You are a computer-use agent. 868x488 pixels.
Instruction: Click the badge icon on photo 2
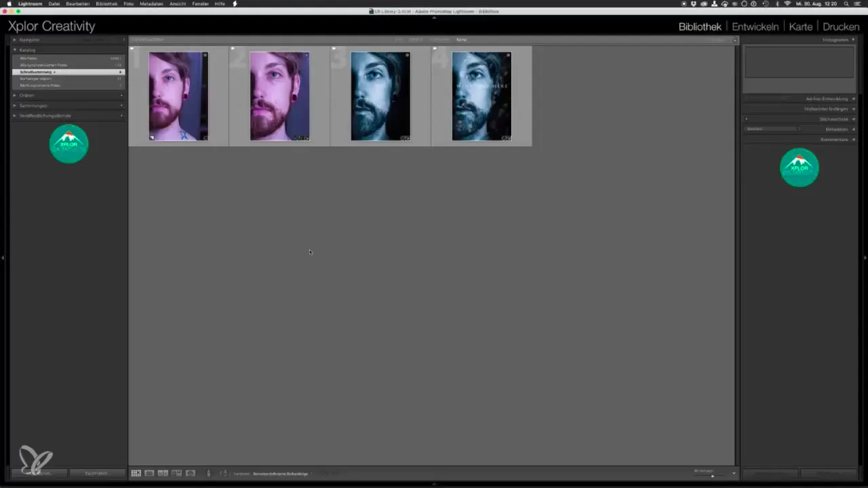coord(302,138)
